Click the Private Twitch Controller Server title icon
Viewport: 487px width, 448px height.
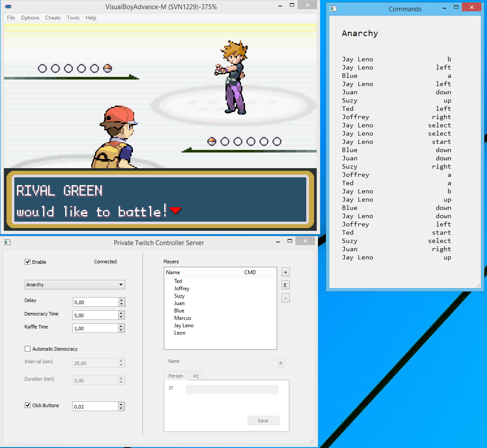coord(7,242)
